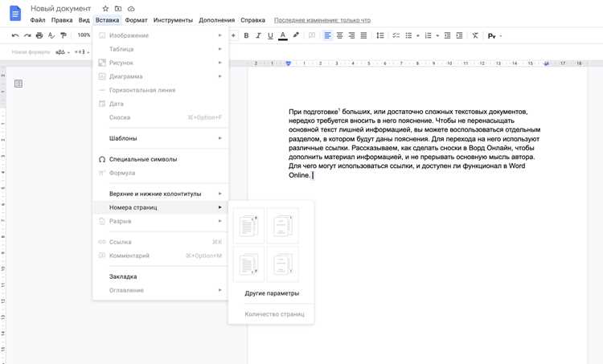Pick top-right page number on all pages
The image size is (603, 364).
(248, 226)
